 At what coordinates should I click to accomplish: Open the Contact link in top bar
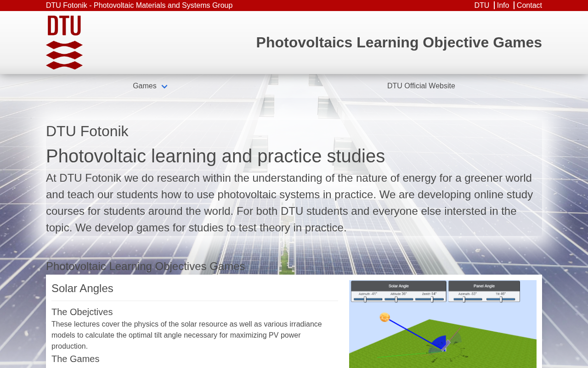pos(529,6)
